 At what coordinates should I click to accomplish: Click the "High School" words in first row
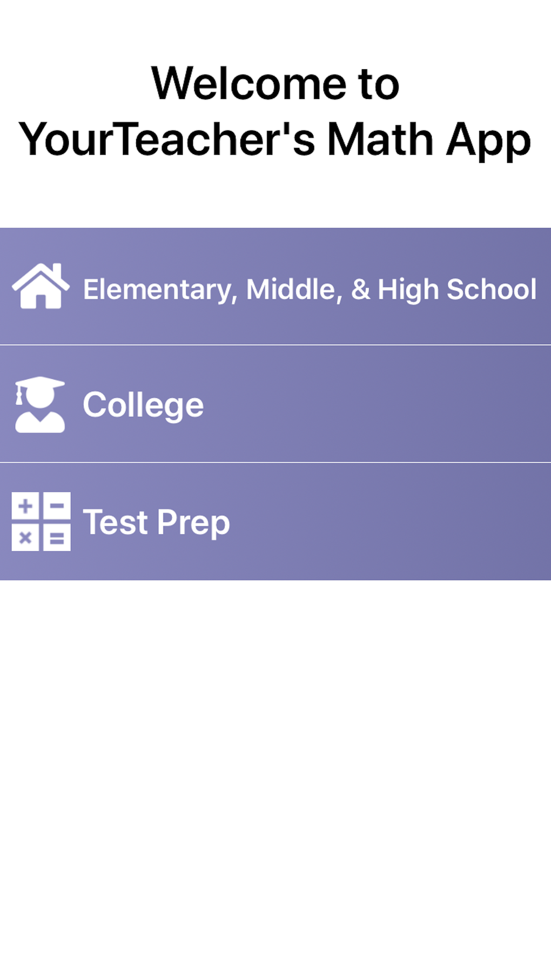coord(457,290)
